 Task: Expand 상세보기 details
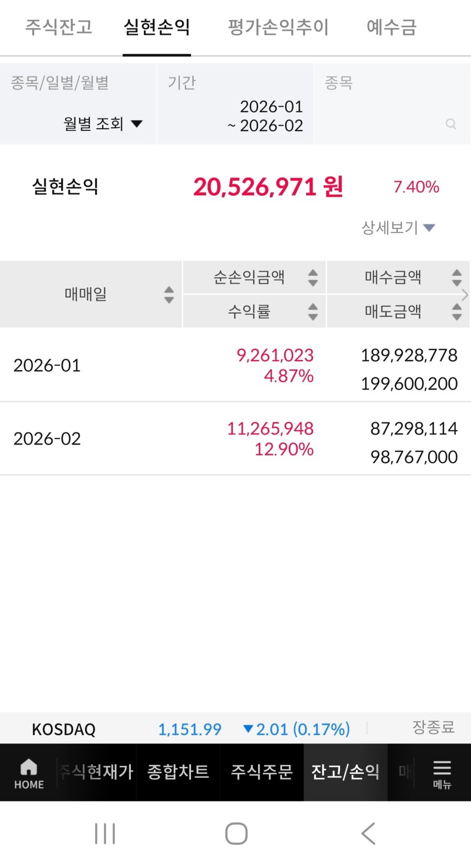398,228
